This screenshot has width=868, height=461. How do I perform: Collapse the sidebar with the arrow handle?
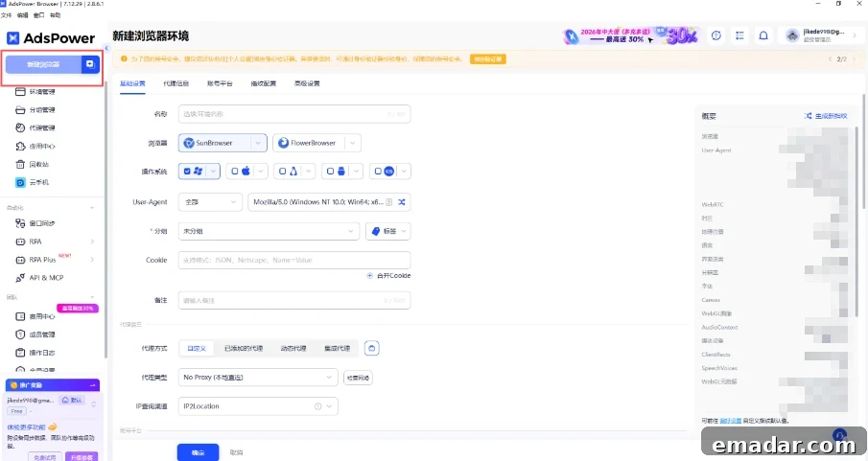(106, 48)
